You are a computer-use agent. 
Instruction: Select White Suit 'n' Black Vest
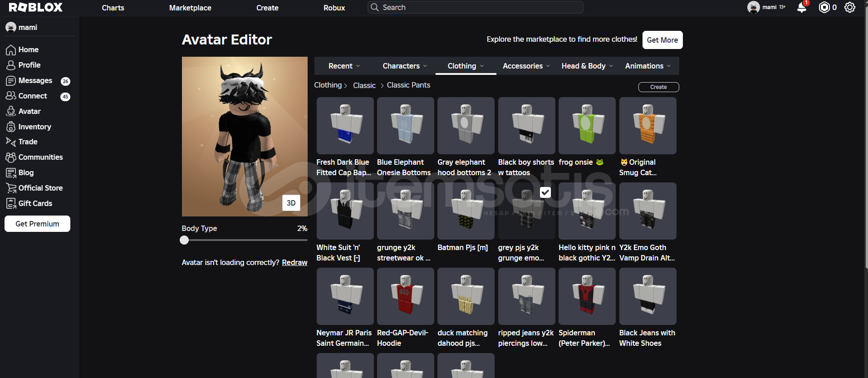345,211
